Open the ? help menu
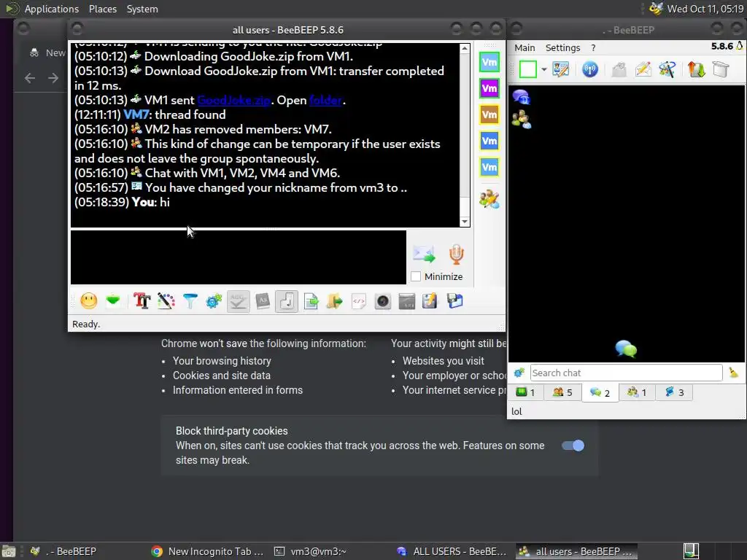747x560 pixels. (x=593, y=47)
